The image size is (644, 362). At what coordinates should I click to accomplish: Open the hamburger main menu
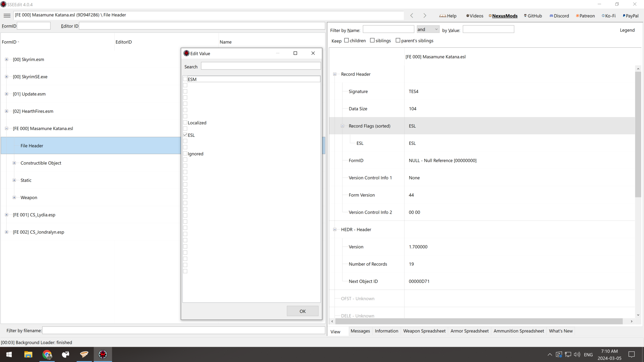pyautogui.click(x=7, y=15)
